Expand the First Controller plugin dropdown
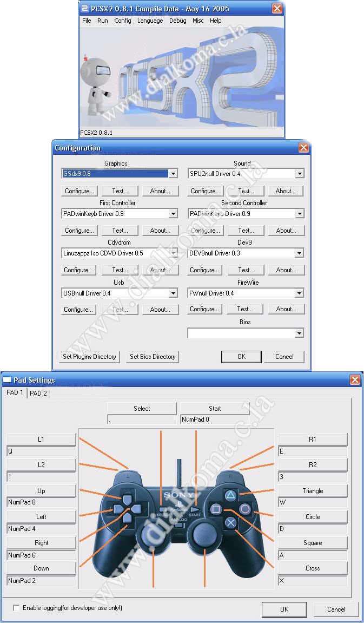The width and height of the screenshot is (364, 623). 173,214
